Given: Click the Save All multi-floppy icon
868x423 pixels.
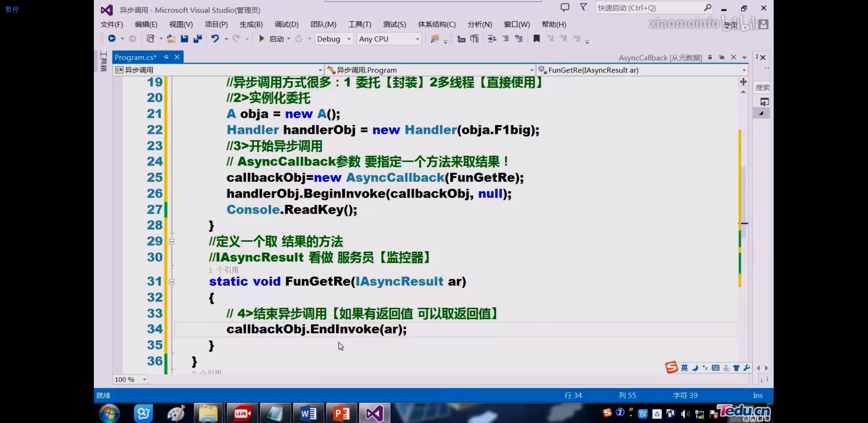Looking at the screenshot, I should (x=197, y=39).
